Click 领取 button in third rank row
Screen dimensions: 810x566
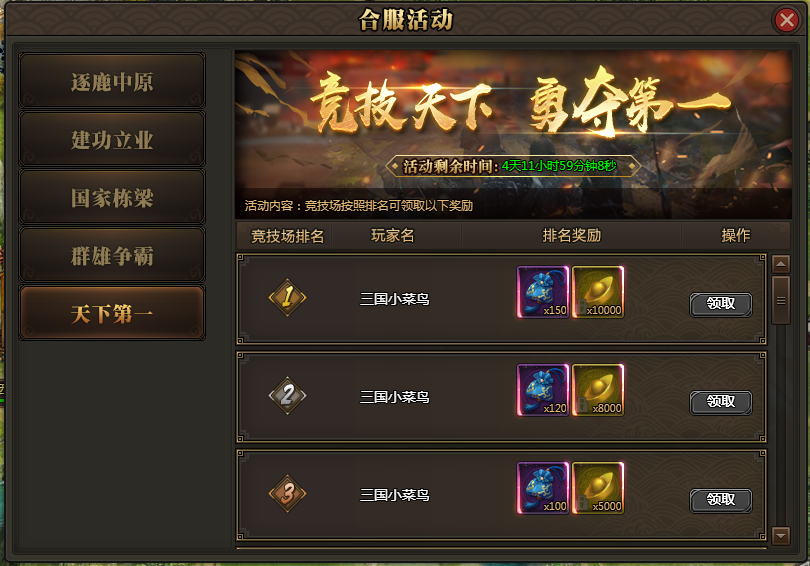click(x=721, y=500)
